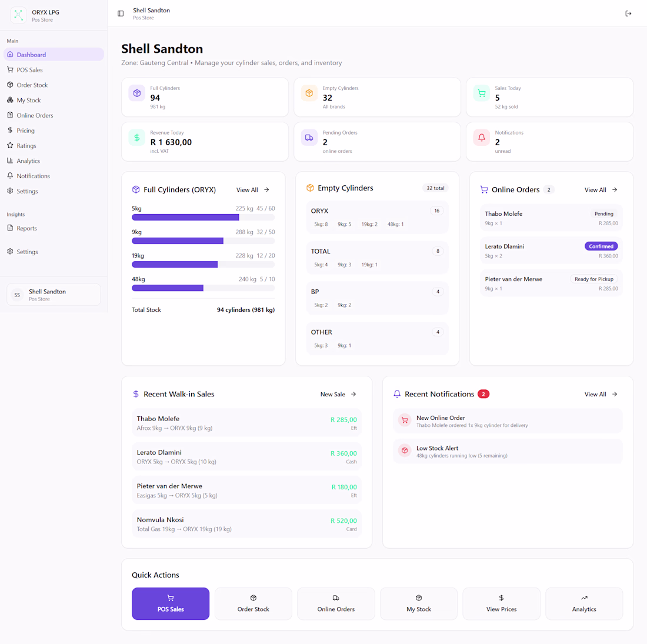Screen dimensions: 647x644
Task: Click the Full Cylinders stat cube icon
Action: pyautogui.click(x=137, y=94)
